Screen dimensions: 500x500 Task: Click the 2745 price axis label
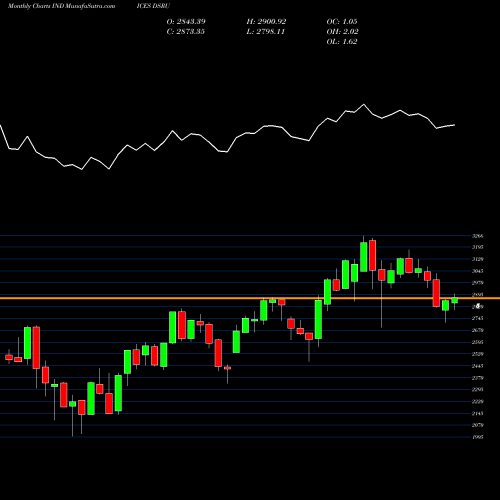click(478, 318)
